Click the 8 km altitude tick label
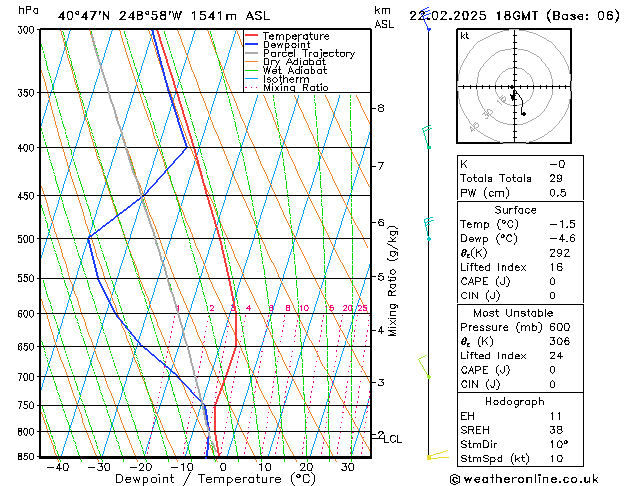This screenshot has height=486, width=629. (381, 108)
